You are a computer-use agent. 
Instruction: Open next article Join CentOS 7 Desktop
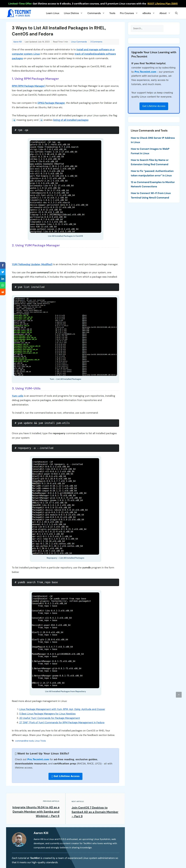(x=95, y=812)
